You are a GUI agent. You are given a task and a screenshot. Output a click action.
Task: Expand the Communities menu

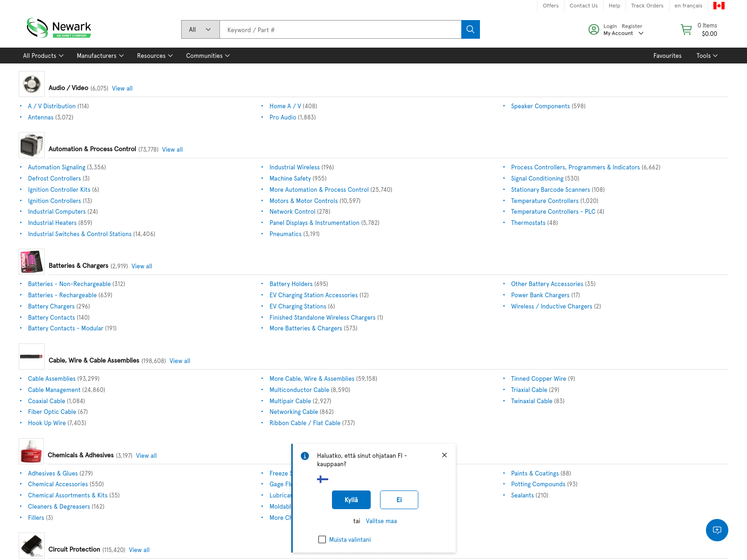[x=208, y=56]
